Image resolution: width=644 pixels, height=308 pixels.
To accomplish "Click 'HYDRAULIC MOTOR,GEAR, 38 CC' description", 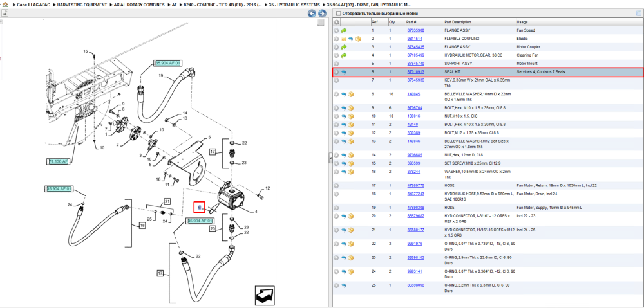I will click(472, 55).
